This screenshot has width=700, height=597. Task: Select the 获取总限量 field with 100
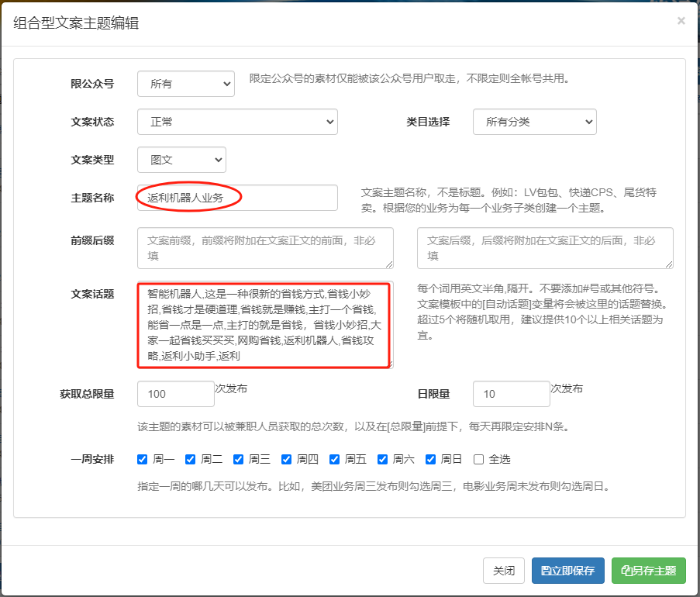click(176, 394)
